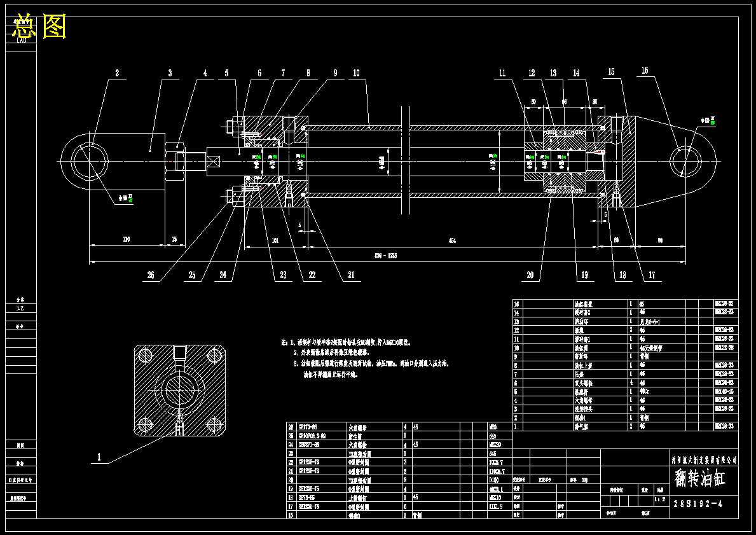This screenshot has width=756, height=535.
Task: Select the 101 dimension text
Action: point(275,240)
